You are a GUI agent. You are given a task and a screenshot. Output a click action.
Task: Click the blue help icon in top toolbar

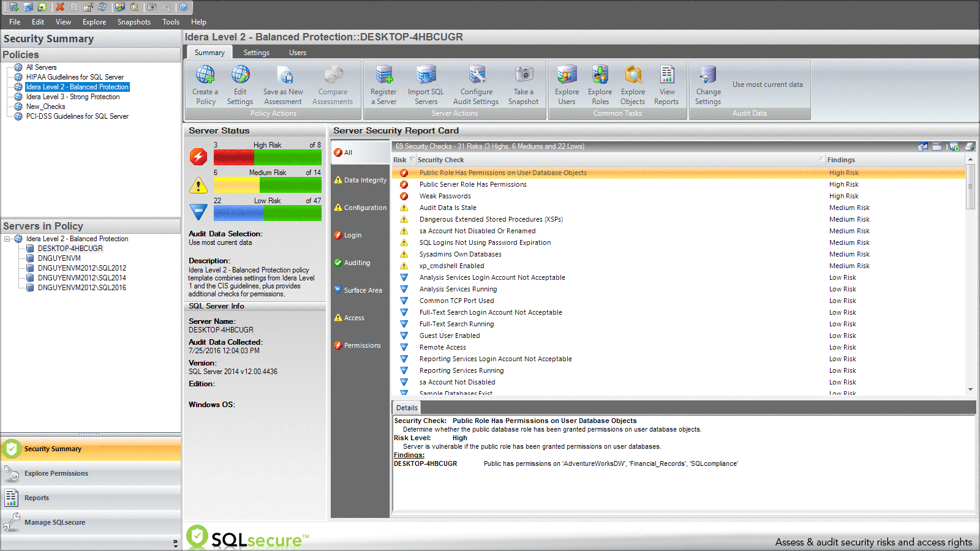pyautogui.click(x=183, y=7)
